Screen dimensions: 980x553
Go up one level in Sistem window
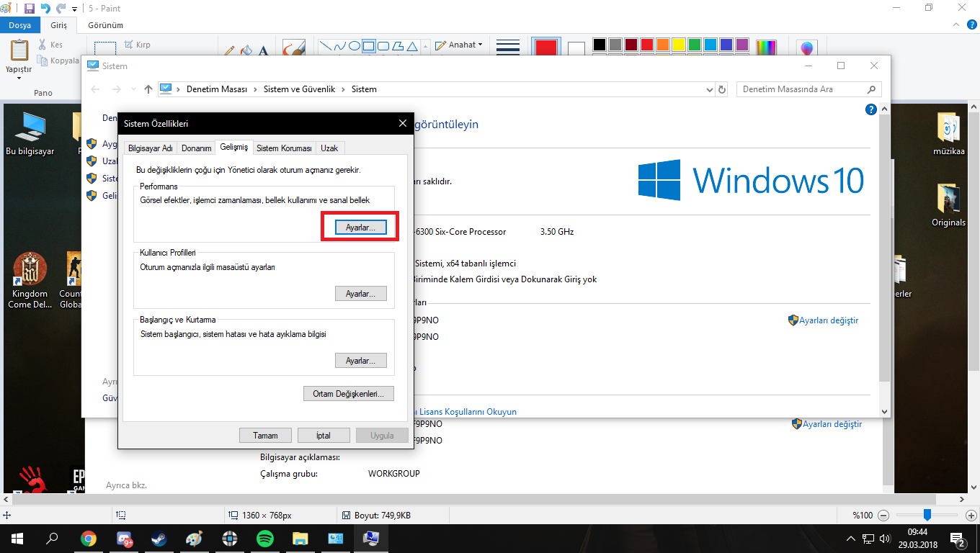tap(148, 89)
